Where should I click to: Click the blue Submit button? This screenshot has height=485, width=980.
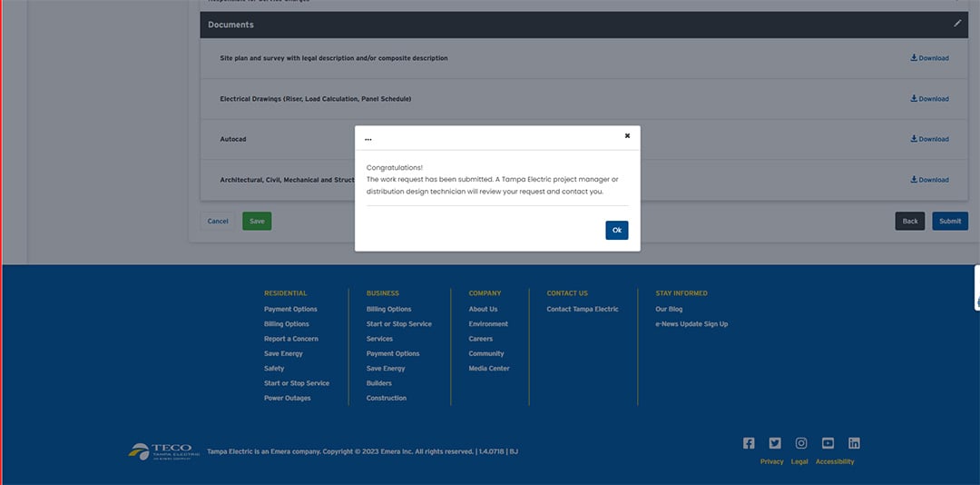click(949, 221)
